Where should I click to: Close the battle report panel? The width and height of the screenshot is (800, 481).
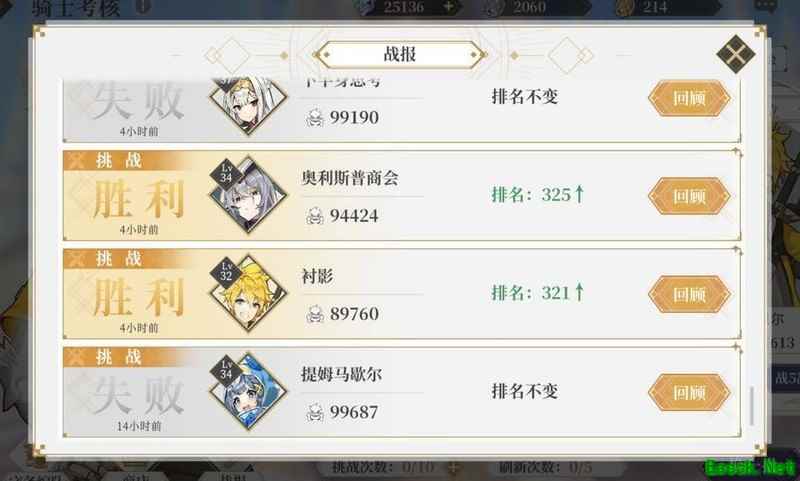click(735, 54)
